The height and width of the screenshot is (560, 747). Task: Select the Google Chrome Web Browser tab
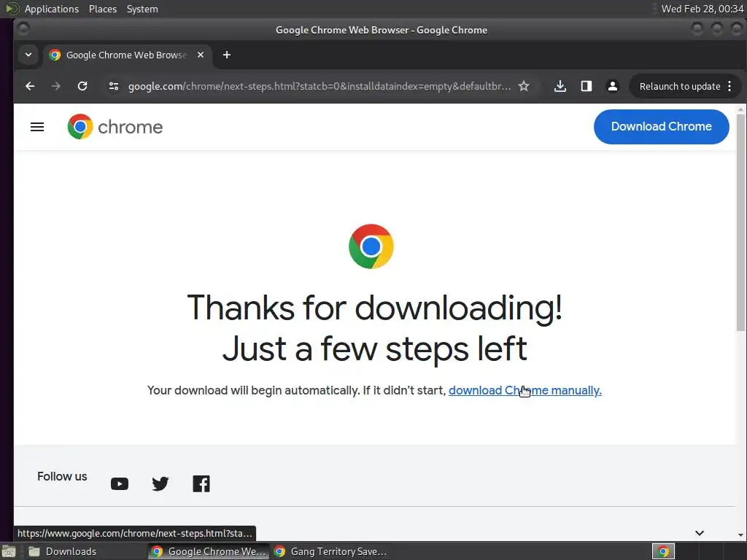pyautogui.click(x=127, y=55)
